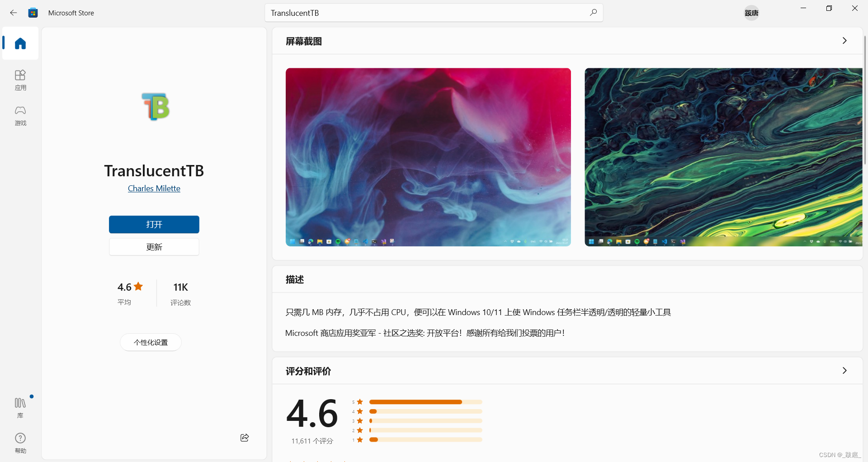Expand the 评分和评价 ratings section chevron

click(844, 370)
